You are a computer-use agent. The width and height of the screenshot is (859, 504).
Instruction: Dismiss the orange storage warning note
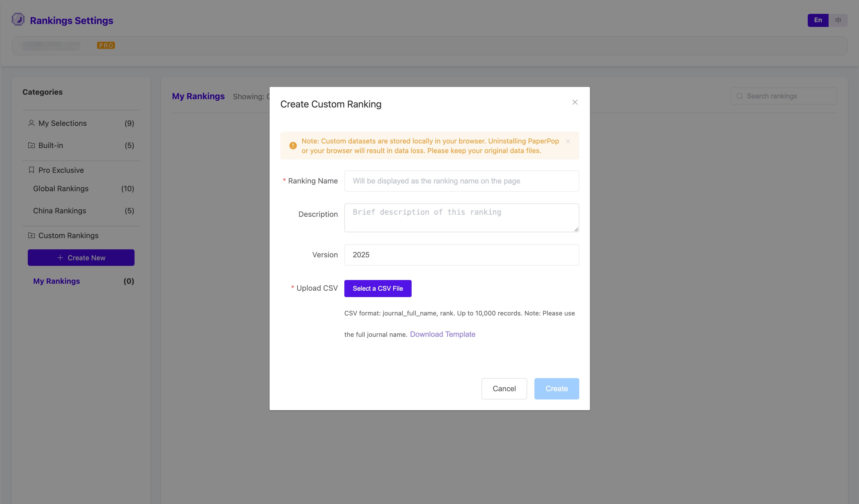coord(568,141)
